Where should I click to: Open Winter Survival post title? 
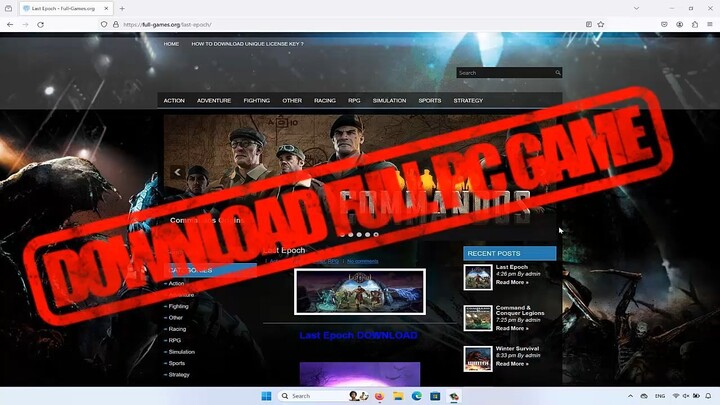(x=517, y=349)
